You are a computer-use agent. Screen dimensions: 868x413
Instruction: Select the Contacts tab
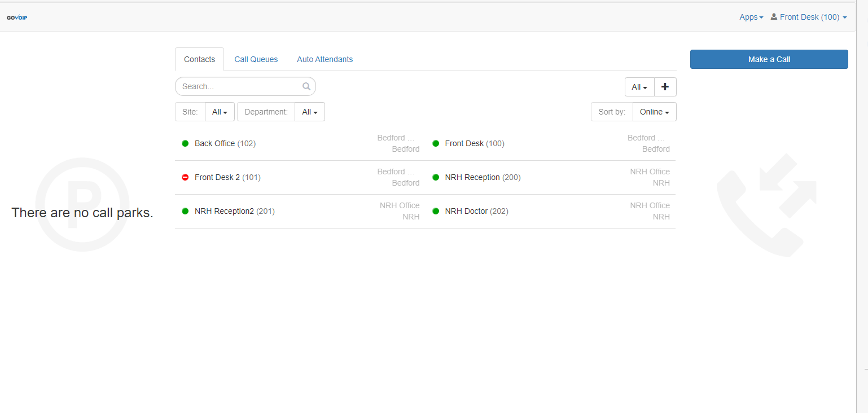click(x=200, y=59)
